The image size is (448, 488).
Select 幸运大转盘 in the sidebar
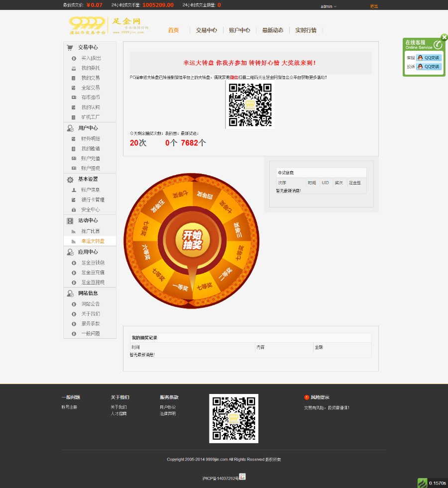[93, 241]
